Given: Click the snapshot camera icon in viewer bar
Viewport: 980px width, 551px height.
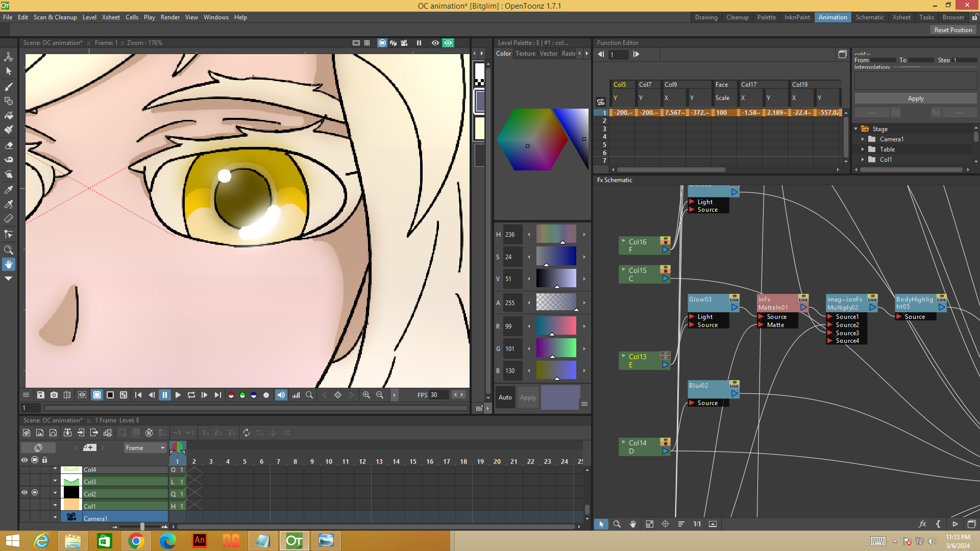Looking at the screenshot, I should tap(54, 395).
